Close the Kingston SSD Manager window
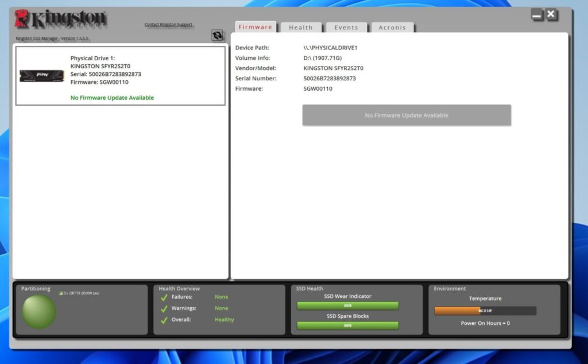588x364 pixels. (x=551, y=14)
